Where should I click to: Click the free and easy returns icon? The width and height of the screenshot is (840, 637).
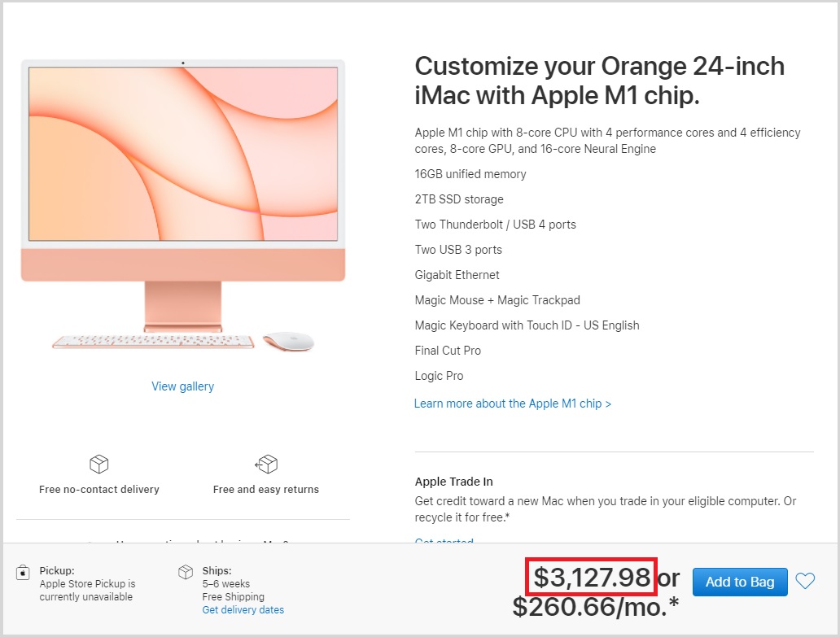266,465
